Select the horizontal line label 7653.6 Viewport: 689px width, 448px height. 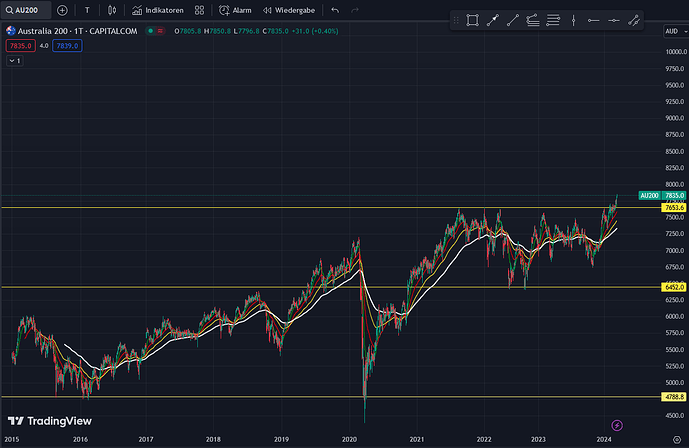[674, 207]
